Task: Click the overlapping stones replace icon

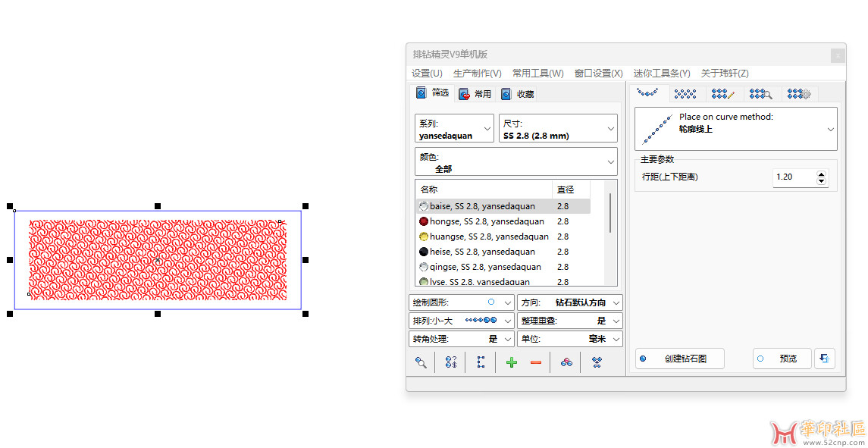Action: 566,362
